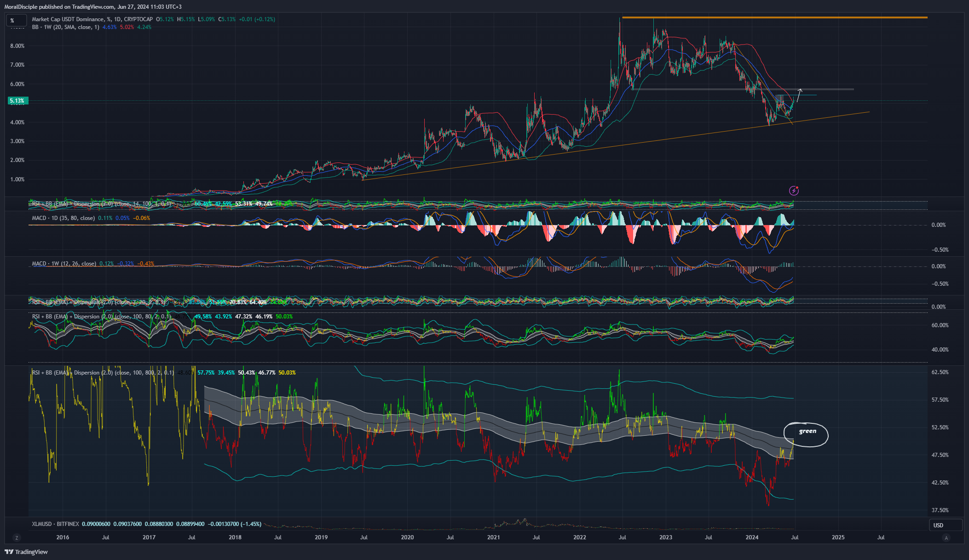This screenshot has height=560, width=969.
Task: Toggle the A auto-scale button
Action: [x=946, y=537]
